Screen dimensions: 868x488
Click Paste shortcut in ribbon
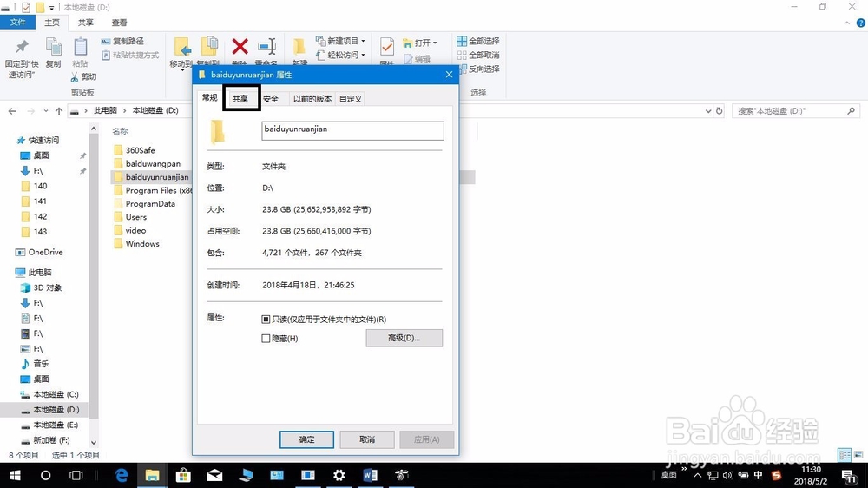click(x=129, y=55)
